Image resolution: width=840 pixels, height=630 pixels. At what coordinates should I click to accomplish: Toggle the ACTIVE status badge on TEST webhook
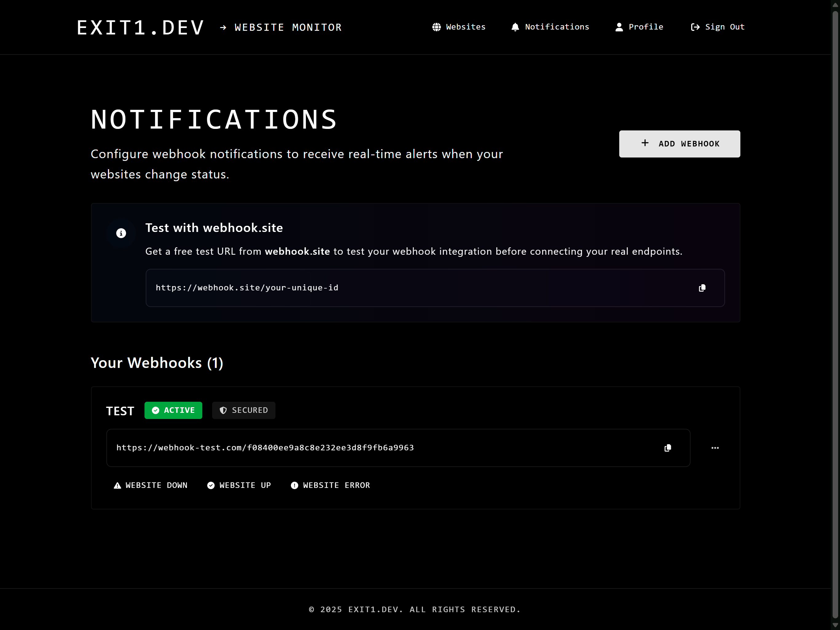(x=173, y=410)
